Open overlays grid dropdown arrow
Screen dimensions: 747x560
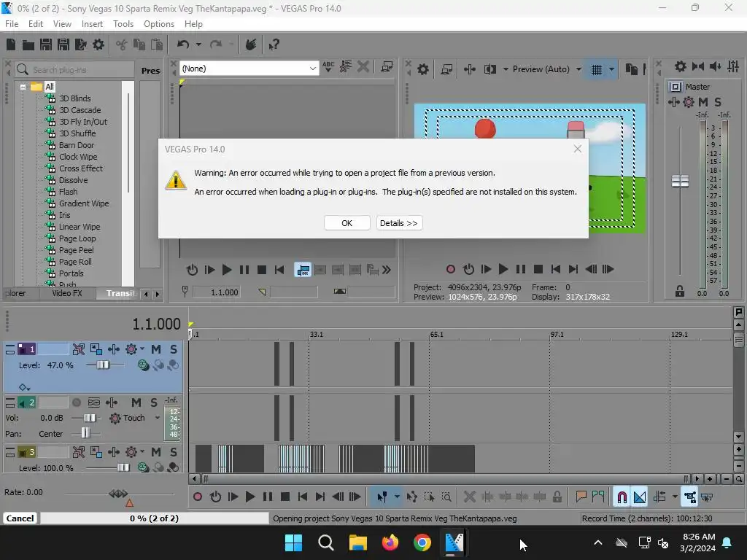612,69
